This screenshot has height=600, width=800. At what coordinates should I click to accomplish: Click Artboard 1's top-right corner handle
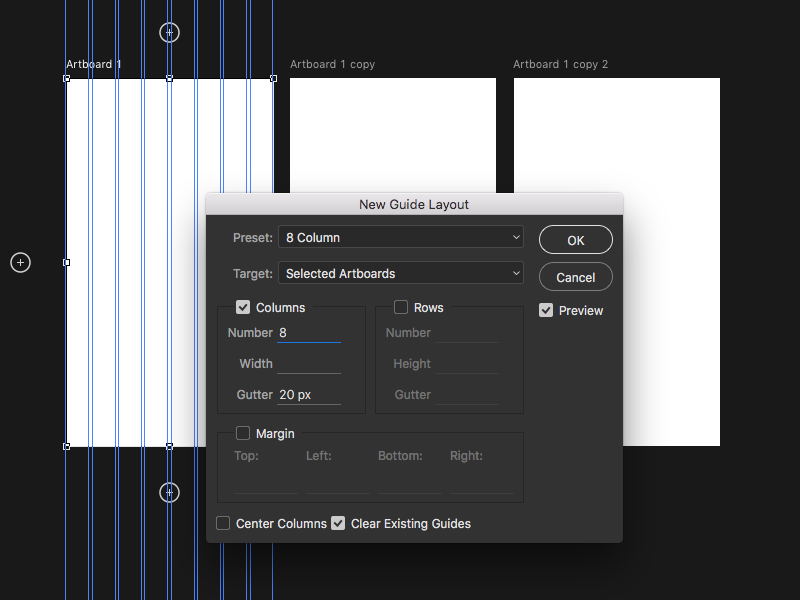tap(273, 79)
